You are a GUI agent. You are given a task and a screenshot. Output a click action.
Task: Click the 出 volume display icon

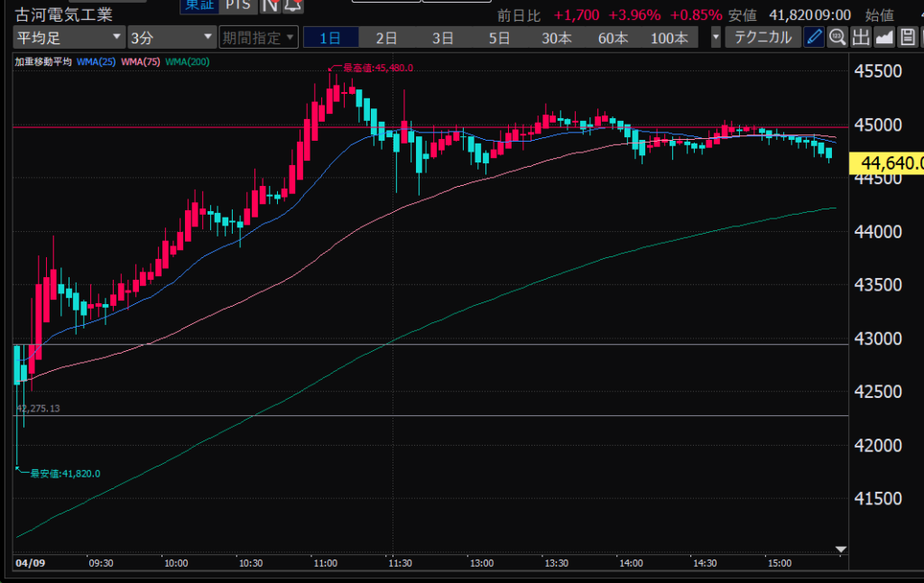pyautogui.click(x=860, y=37)
